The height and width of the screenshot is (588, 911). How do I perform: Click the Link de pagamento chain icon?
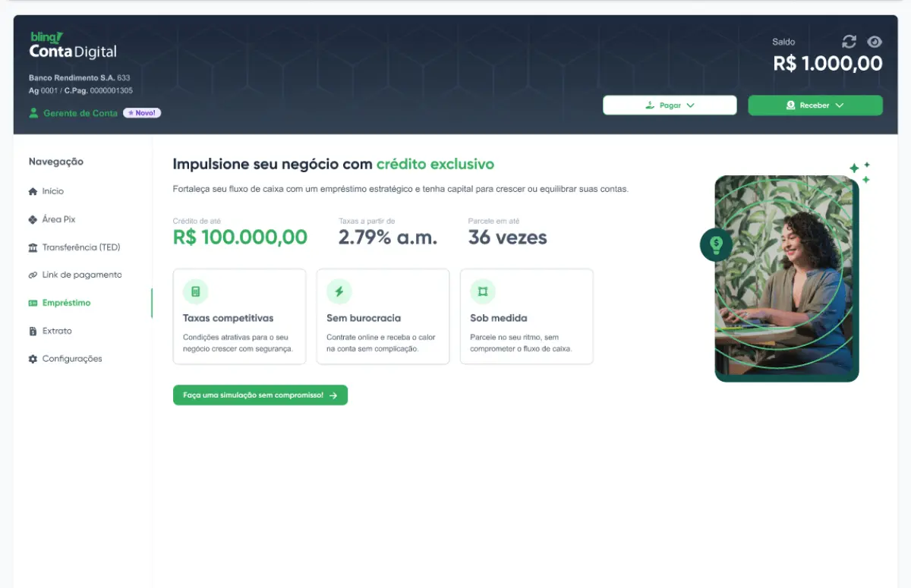[33, 275]
